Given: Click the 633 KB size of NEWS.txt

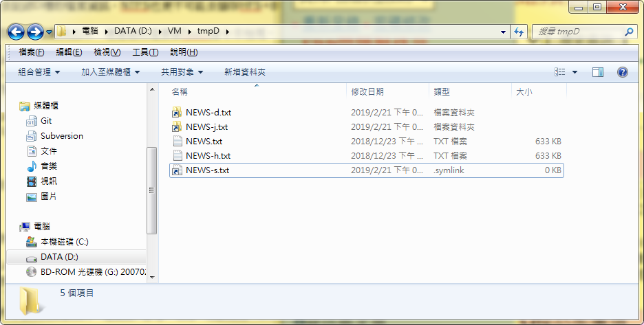Looking at the screenshot, I should tap(548, 141).
